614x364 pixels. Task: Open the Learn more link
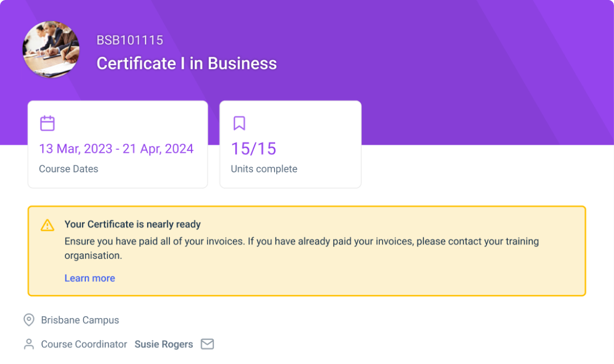coord(90,278)
